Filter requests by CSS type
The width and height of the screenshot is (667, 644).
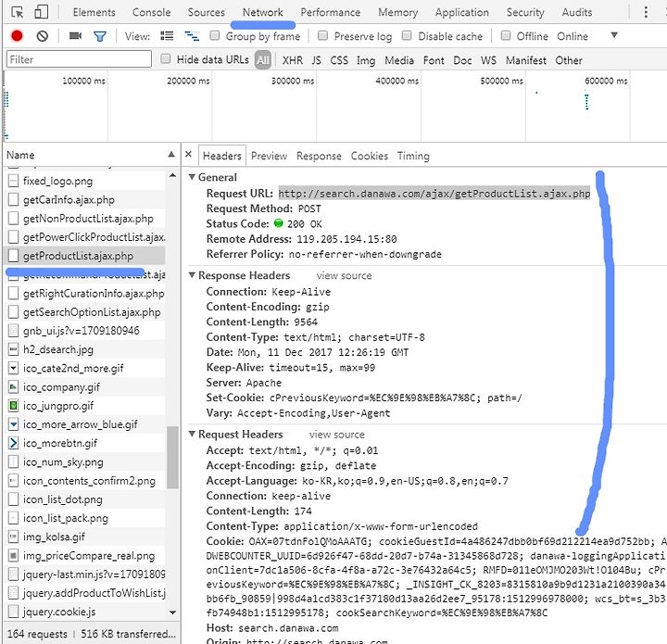pyautogui.click(x=339, y=60)
